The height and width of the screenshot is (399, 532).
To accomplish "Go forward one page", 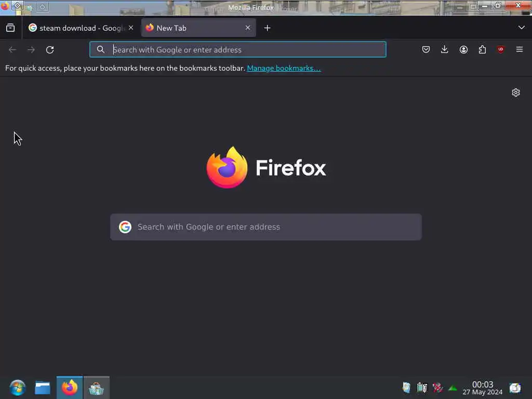I will (x=31, y=50).
